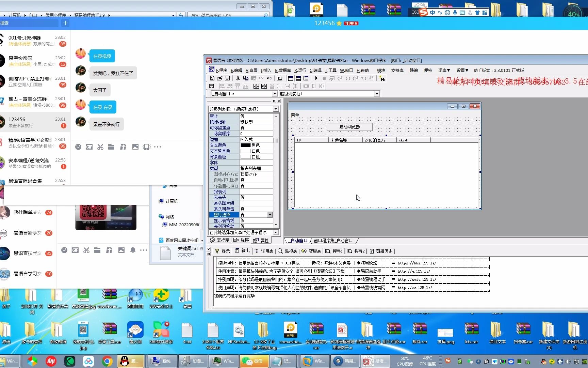Viewport: 588px width, 368px height.
Task: Click the bell icon in the lower chat toolbar
Action: pos(133,250)
